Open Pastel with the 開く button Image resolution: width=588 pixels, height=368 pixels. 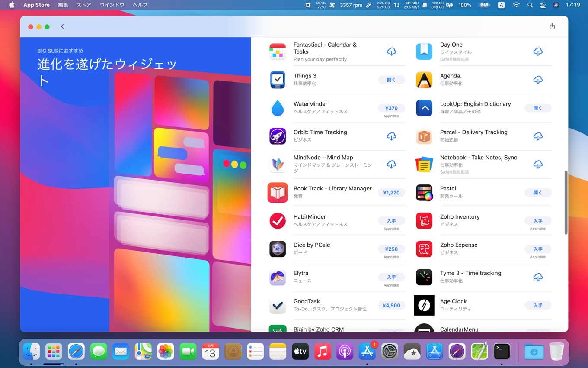(538, 193)
